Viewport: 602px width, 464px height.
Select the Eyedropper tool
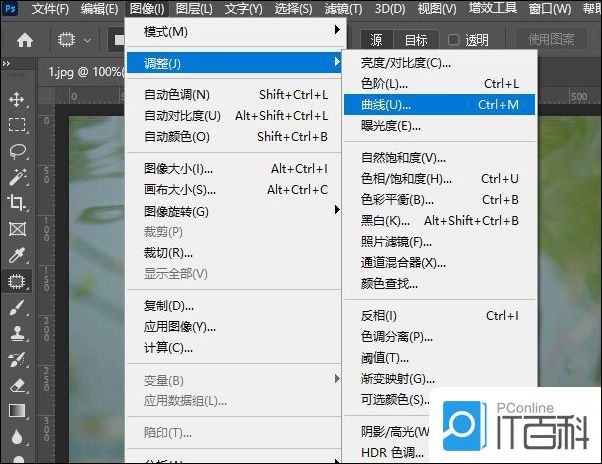(x=18, y=255)
